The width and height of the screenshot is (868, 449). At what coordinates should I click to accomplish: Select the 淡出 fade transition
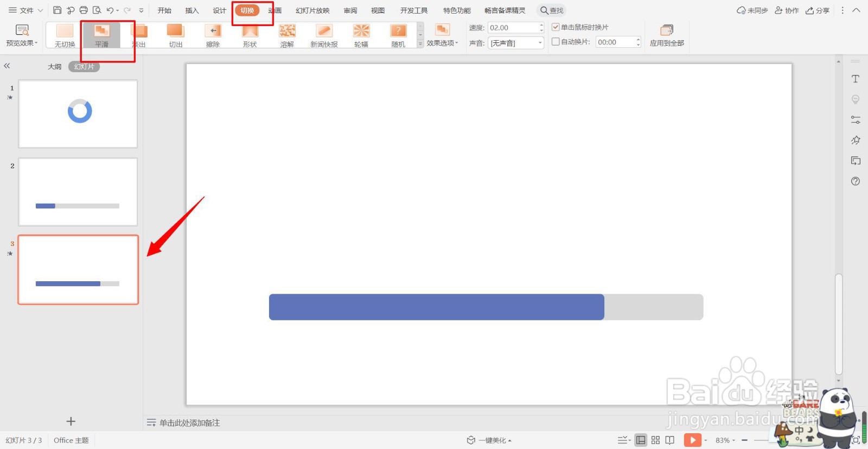[x=139, y=36]
